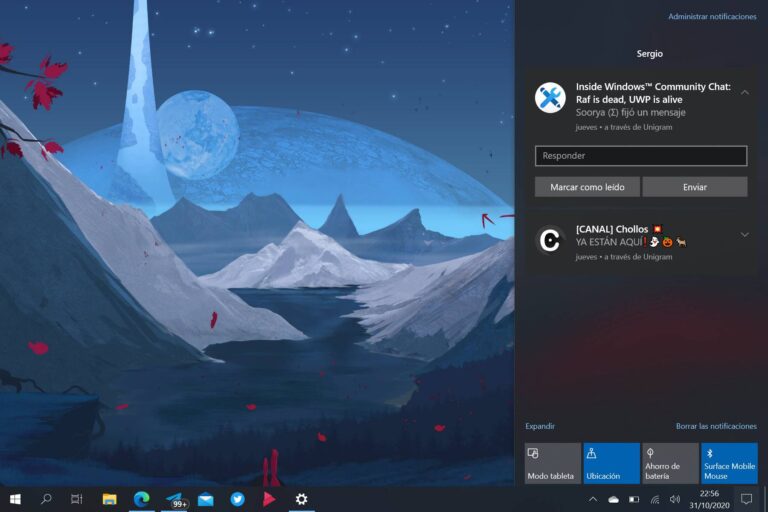Screen dimensions: 768x512
Task: Click Chollos channel avatar icon
Action: [550, 241]
